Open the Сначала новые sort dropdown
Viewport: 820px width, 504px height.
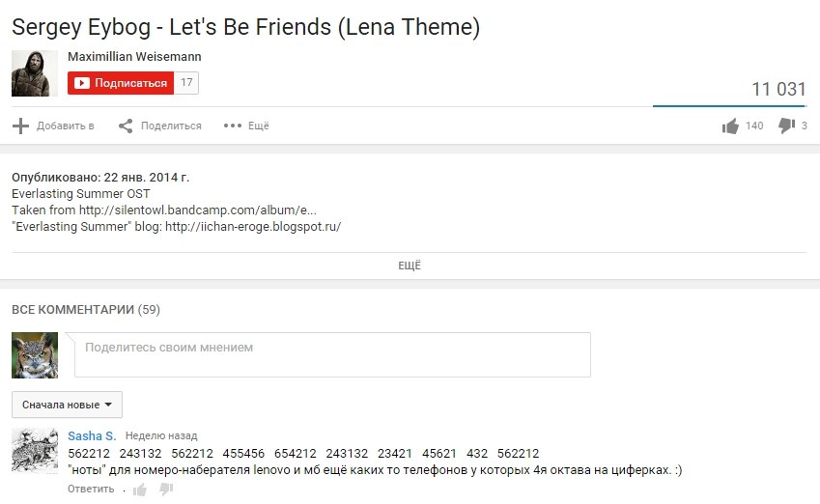click(x=67, y=405)
